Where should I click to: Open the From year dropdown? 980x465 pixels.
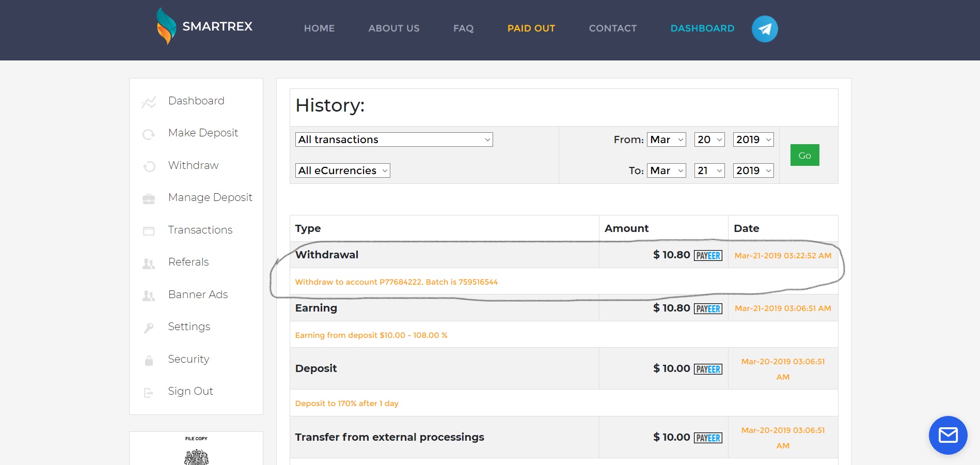coord(753,139)
